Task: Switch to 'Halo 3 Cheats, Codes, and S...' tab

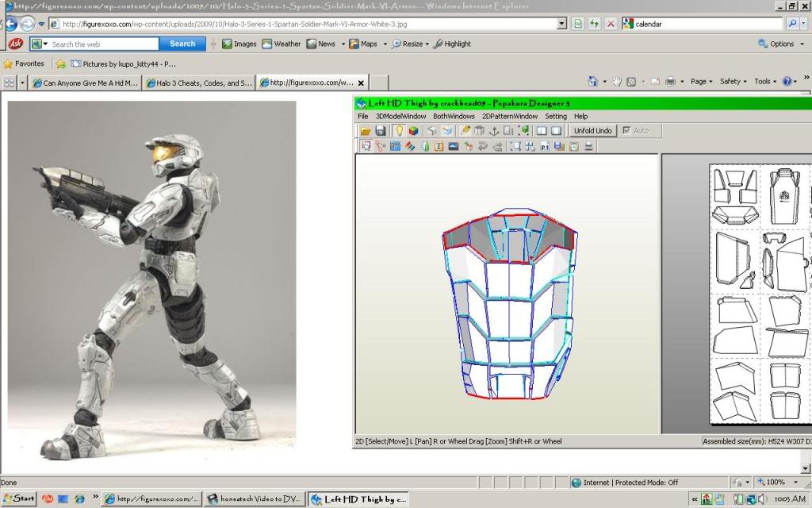Action: (x=199, y=83)
